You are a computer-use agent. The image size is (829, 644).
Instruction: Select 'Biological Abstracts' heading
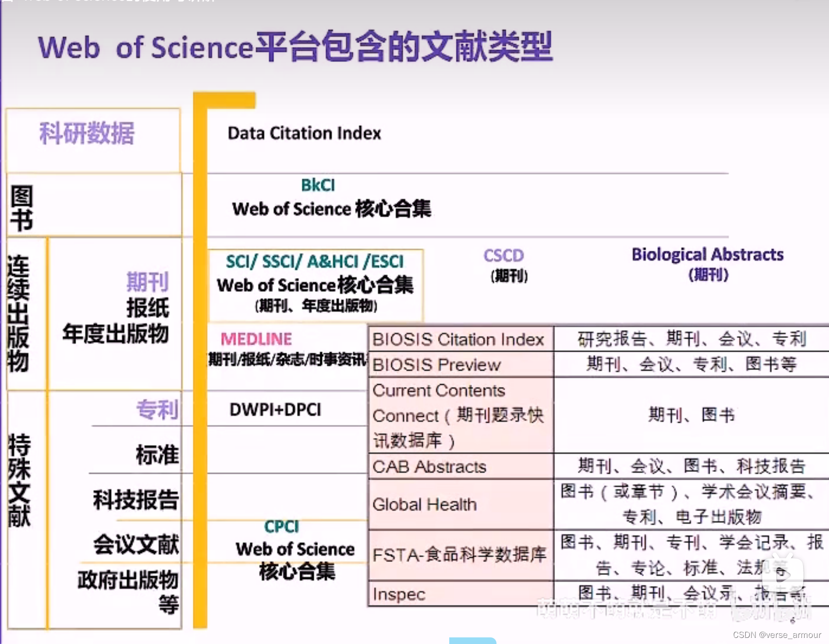pyautogui.click(x=708, y=254)
